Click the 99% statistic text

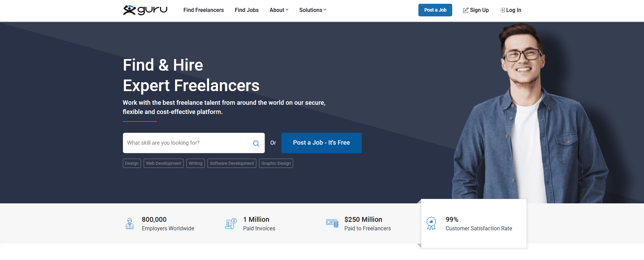click(x=452, y=219)
